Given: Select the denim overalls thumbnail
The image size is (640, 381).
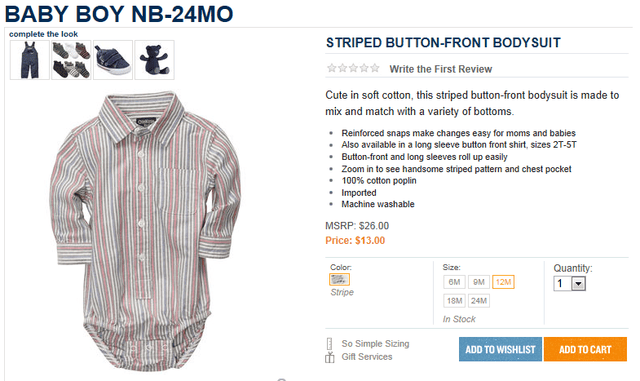Looking at the screenshot, I should pyautogui.click(x=30, y=60).
